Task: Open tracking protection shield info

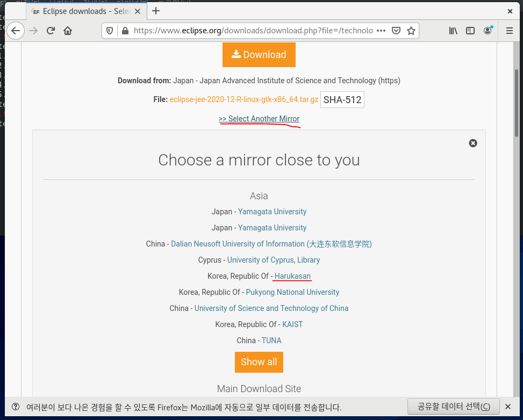Action: point(110,31)
